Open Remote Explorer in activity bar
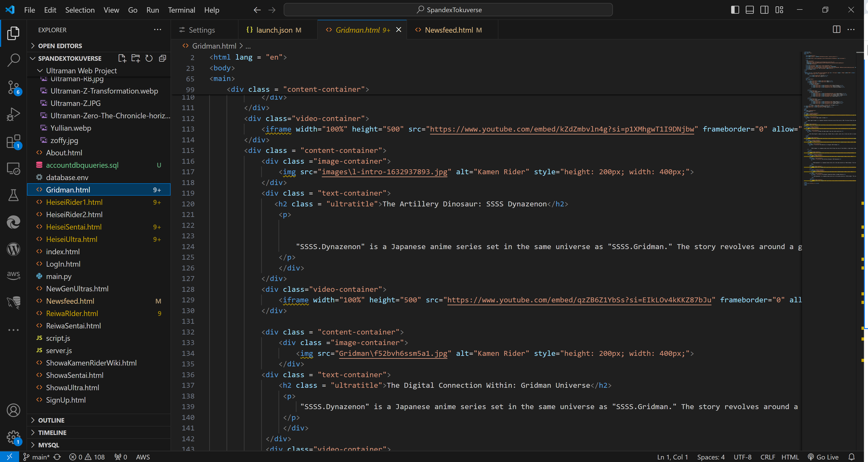 13,169
